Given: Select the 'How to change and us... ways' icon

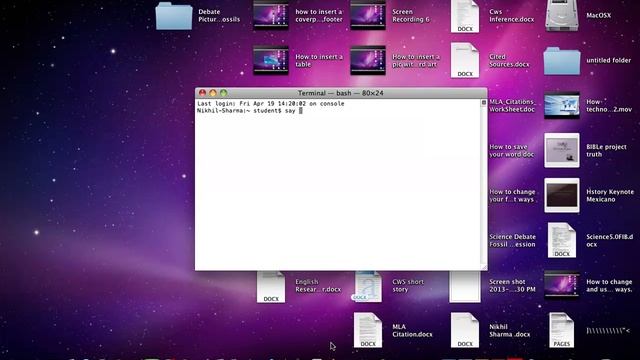Looking at the screenshot, I should pyautogui.click(x=562, y=285).
